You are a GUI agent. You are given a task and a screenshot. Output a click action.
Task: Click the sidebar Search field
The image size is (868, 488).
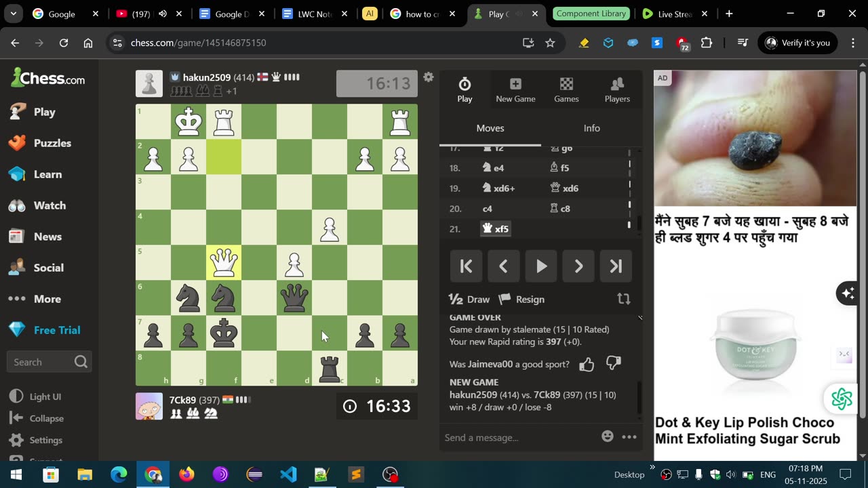[50, 362]
